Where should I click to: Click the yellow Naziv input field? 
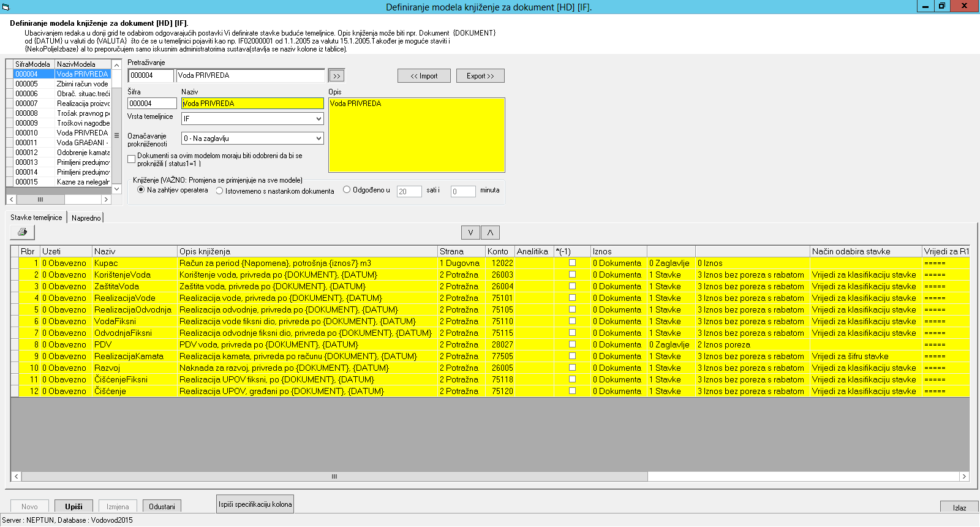click(252, 104)
